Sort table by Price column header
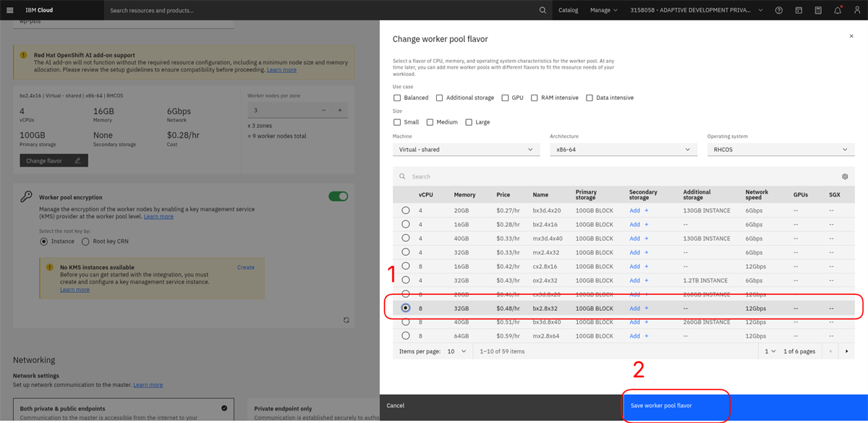The height and width of the screenshot is (423, 868). tap(503, 195)
